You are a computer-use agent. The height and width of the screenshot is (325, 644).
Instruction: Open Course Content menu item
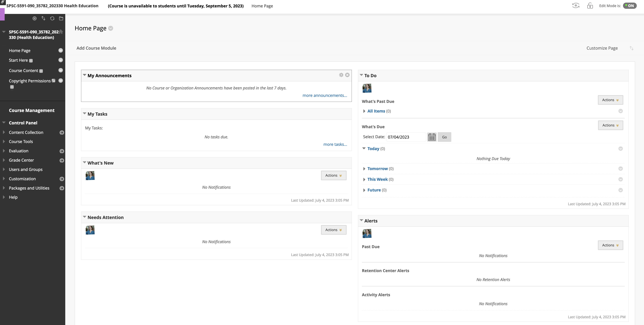pos(23,70)
